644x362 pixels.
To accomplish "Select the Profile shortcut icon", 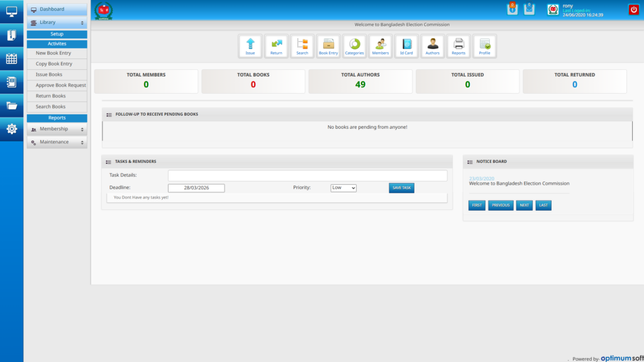I will coord(484,45).
